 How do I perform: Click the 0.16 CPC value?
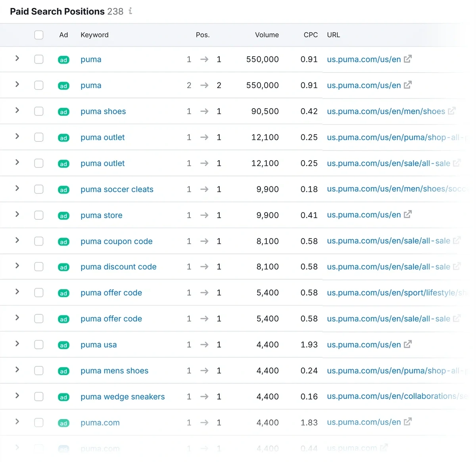tap(309, 397)
